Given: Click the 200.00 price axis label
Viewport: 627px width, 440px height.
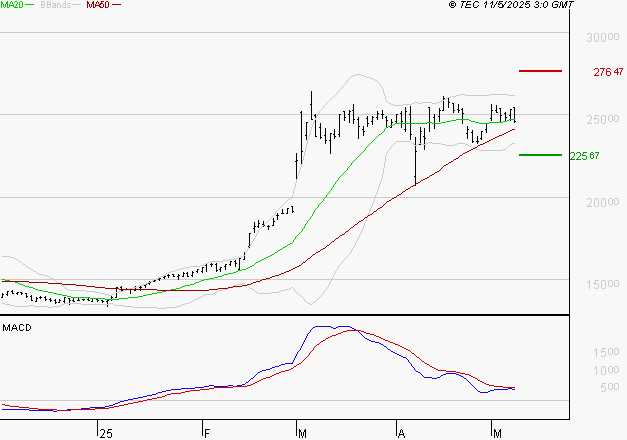Looking at the screenshot, I should coord(603,202).
